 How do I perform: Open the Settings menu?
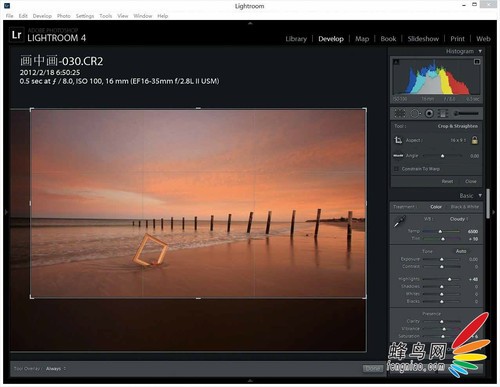coord(85,16)
